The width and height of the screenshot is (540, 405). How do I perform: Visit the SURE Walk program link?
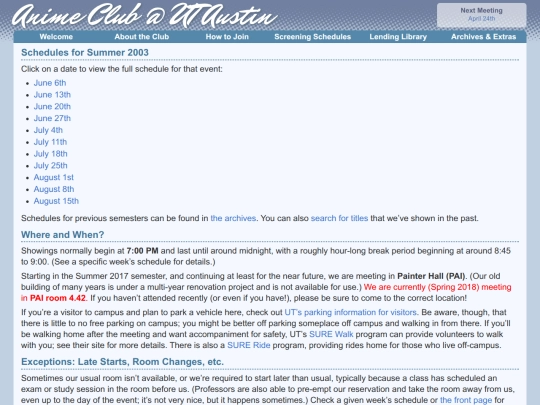pos(331,334)
